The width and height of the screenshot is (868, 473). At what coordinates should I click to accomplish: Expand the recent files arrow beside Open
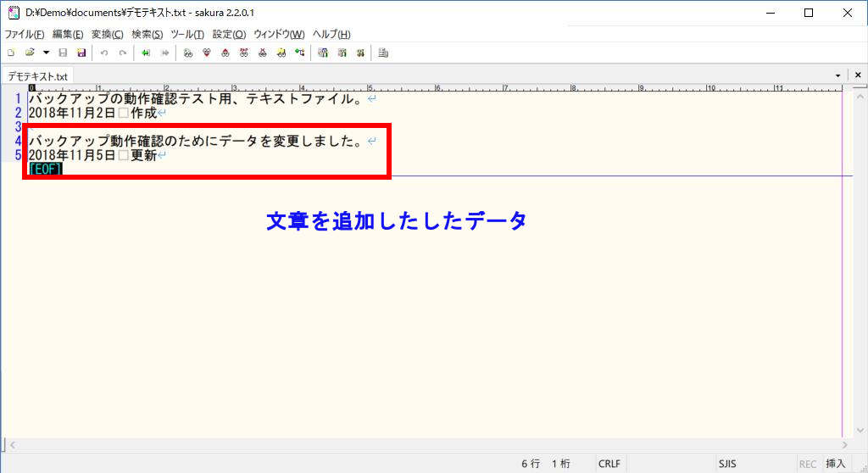point(46,53)
